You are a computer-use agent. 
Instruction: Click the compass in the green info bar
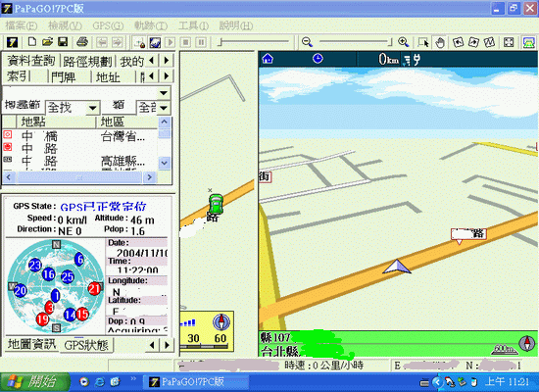tap(526, 344)
